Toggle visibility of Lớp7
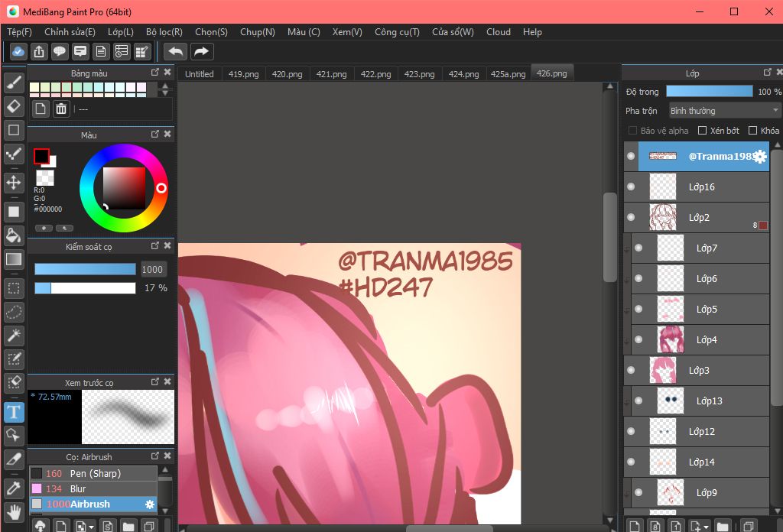Viewport: 783px width, 532px height. coord(638,248)
